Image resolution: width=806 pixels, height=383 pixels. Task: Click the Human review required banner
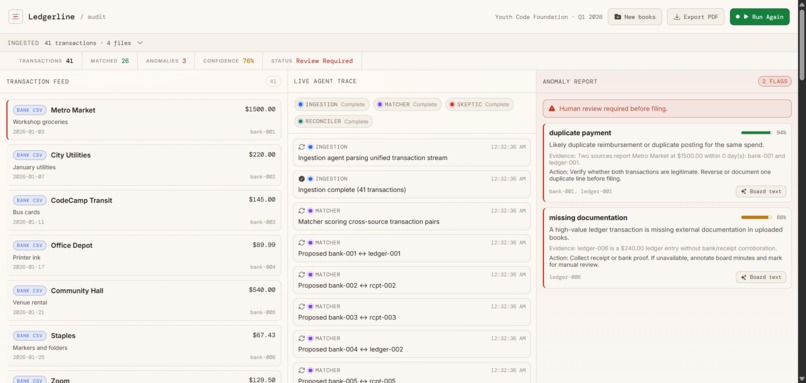click(x=667, y=109)
